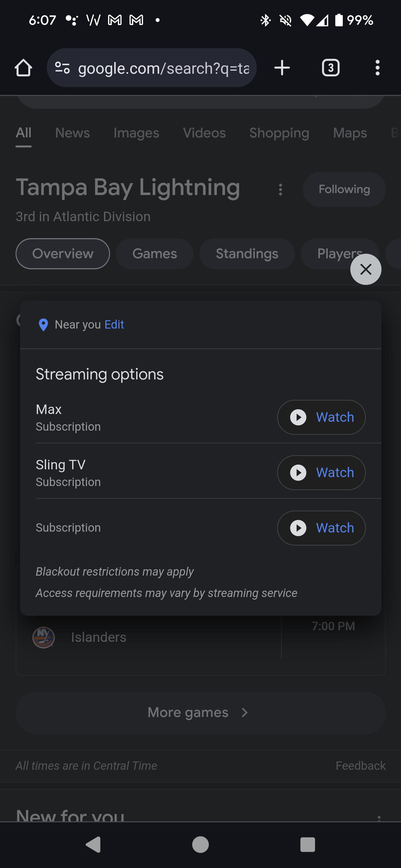
Task: Tap the site settings icon in address bar
Action: point(62,68)
